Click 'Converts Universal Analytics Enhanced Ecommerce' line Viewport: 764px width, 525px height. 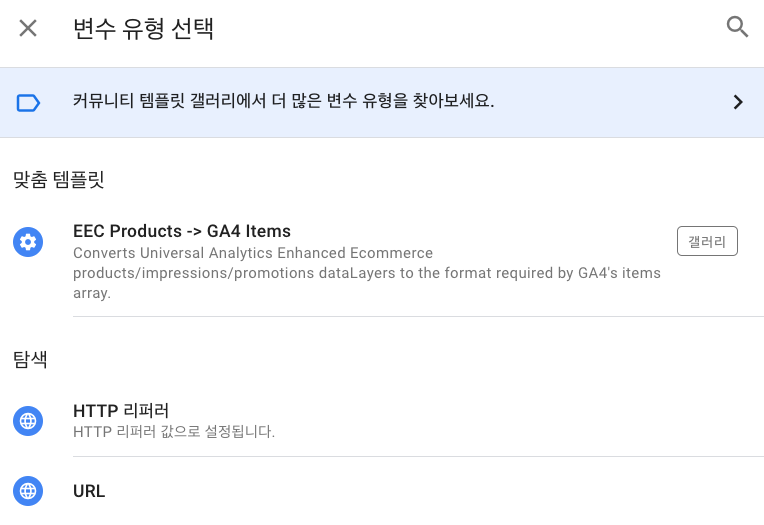[253, 253]
